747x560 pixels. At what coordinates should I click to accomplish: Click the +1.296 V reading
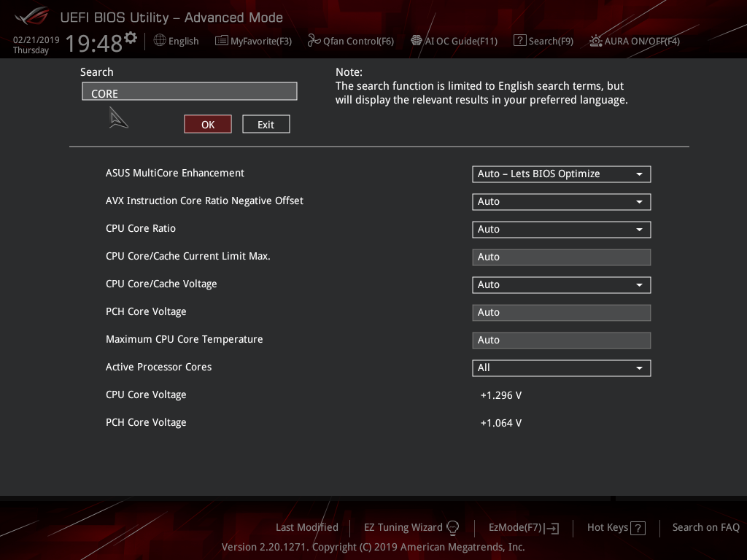500,395
